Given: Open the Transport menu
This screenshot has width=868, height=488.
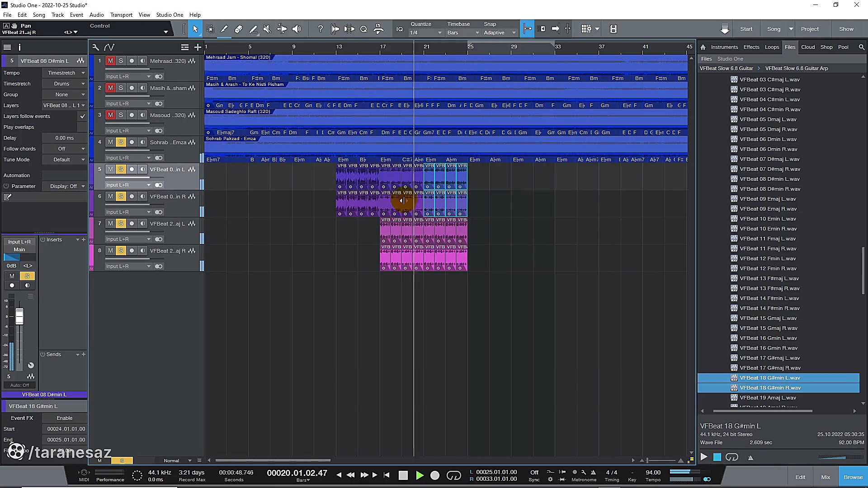Looking at the screenshot, I should coord(121,14).
